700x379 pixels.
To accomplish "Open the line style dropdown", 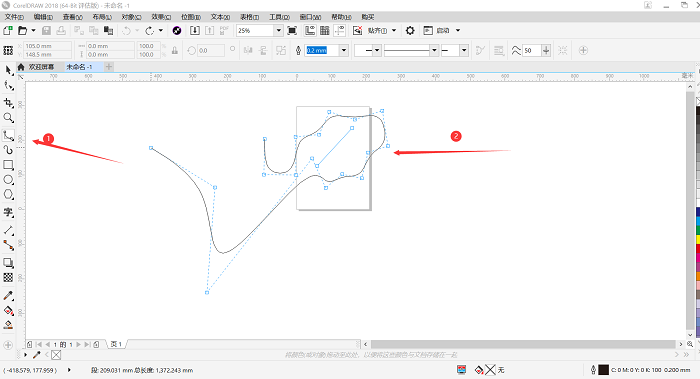I will pos(434,50).
